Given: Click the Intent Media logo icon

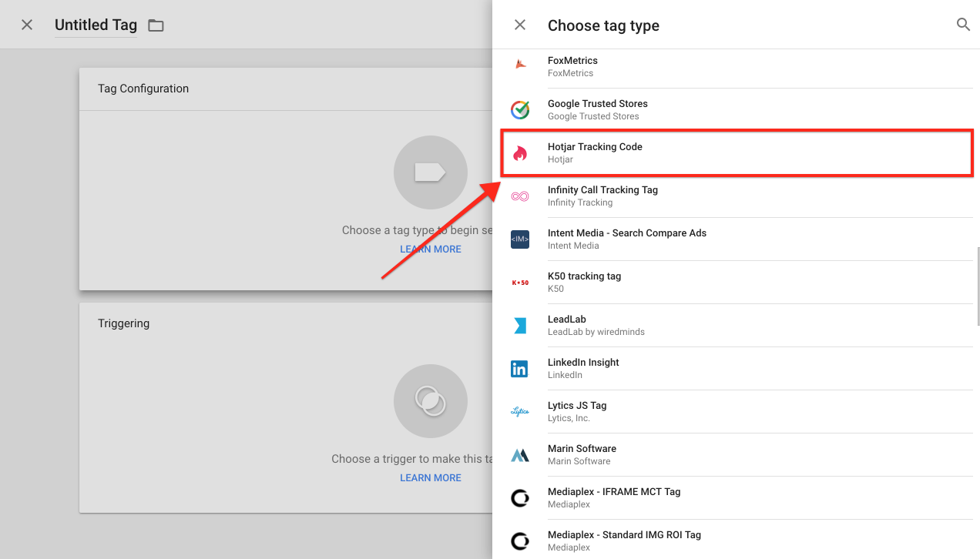Looking at the screenshot, I should (x=520, y=239).
